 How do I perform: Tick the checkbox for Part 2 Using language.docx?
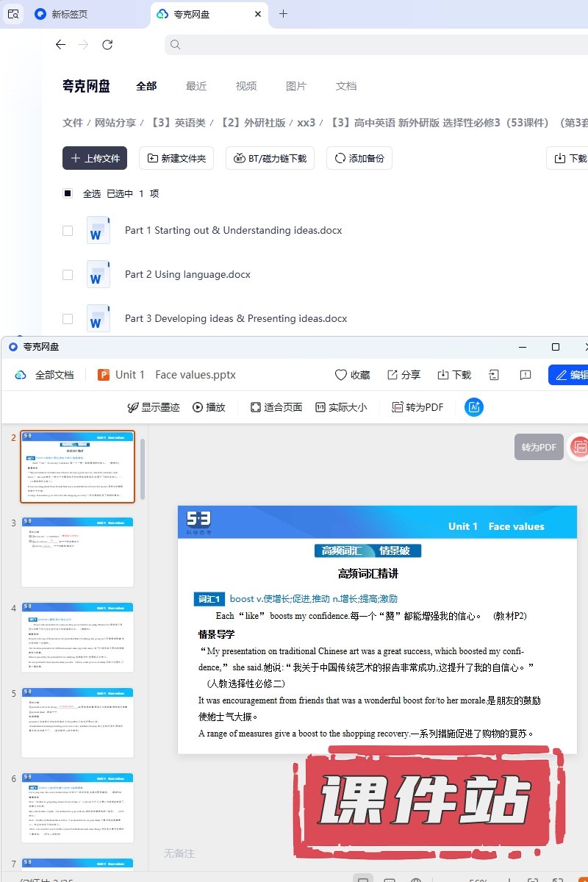[68, 274]
